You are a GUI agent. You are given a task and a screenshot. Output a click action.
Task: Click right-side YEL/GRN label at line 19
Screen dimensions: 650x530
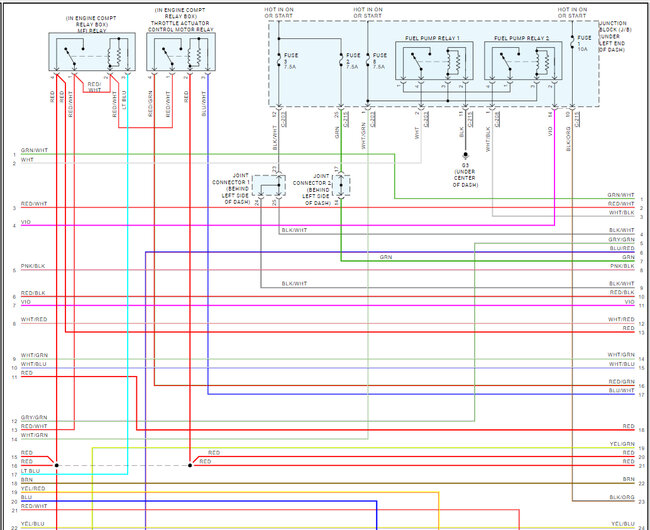622,444
